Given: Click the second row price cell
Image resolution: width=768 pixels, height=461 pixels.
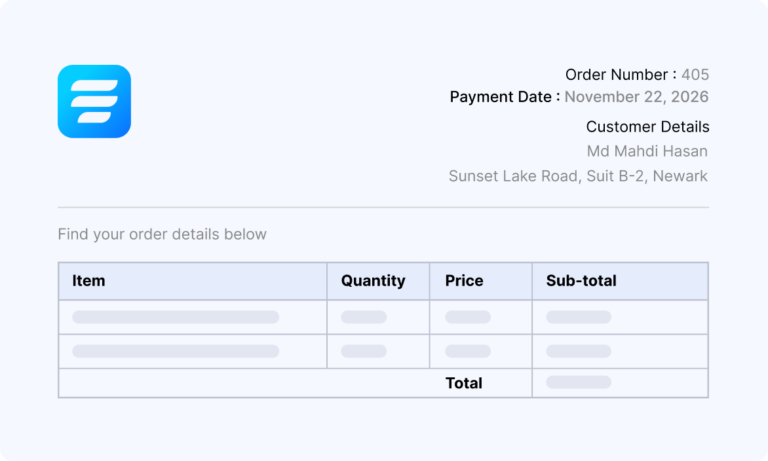Looking at the screenshot, I should (467, 351).
